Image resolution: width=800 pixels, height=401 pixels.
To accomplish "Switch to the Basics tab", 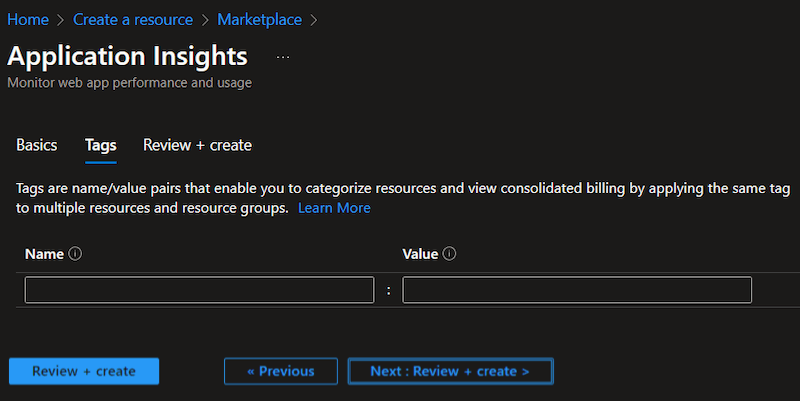I will click(37, 145).
